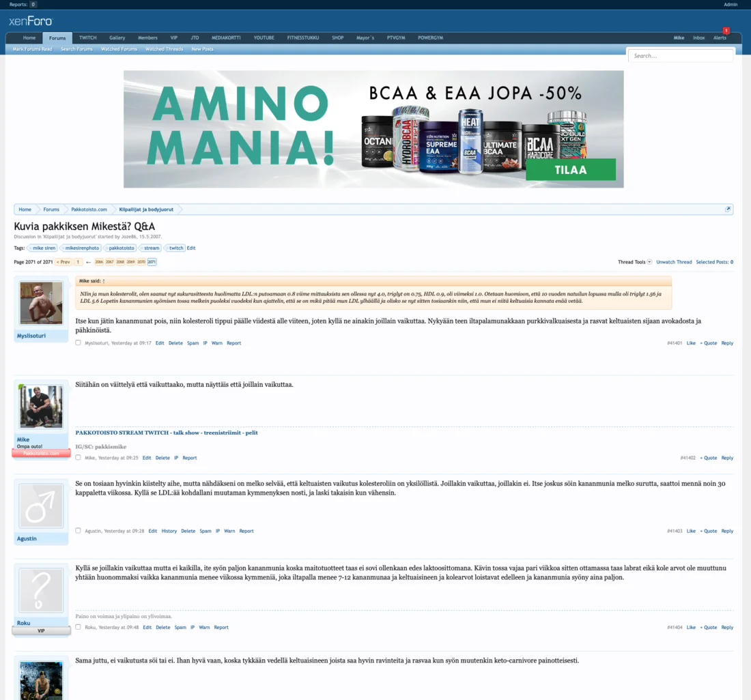The width and height of the screenshot is (751, 700).
Task: Click the Pakkotoisto.com ribbon under Mike's avatar
Action: coord(41,454)
